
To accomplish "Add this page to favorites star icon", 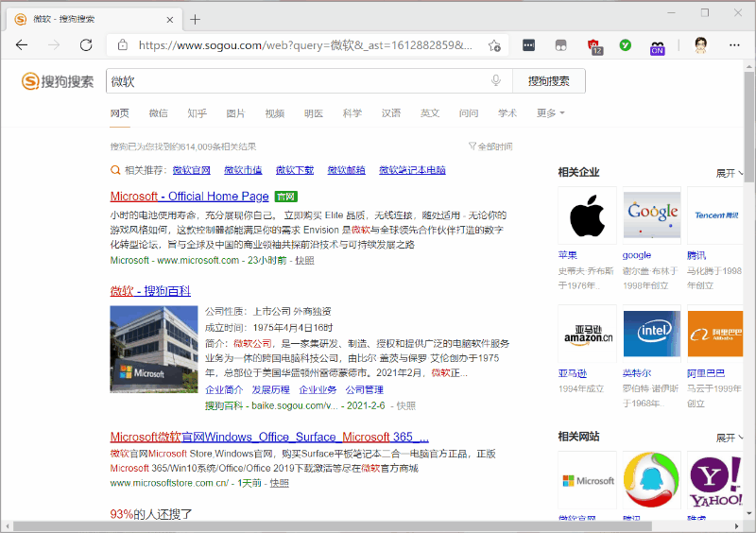I will pos(493,45).
